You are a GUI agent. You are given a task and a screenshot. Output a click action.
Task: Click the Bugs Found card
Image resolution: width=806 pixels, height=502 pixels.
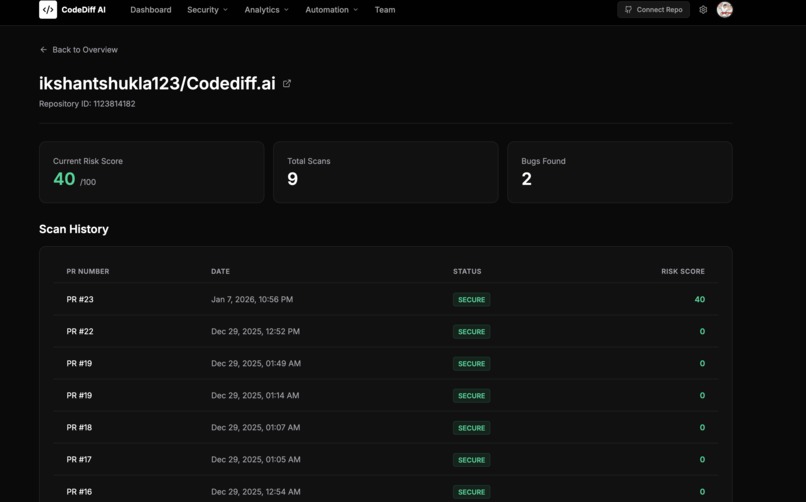tap(620, 172)
